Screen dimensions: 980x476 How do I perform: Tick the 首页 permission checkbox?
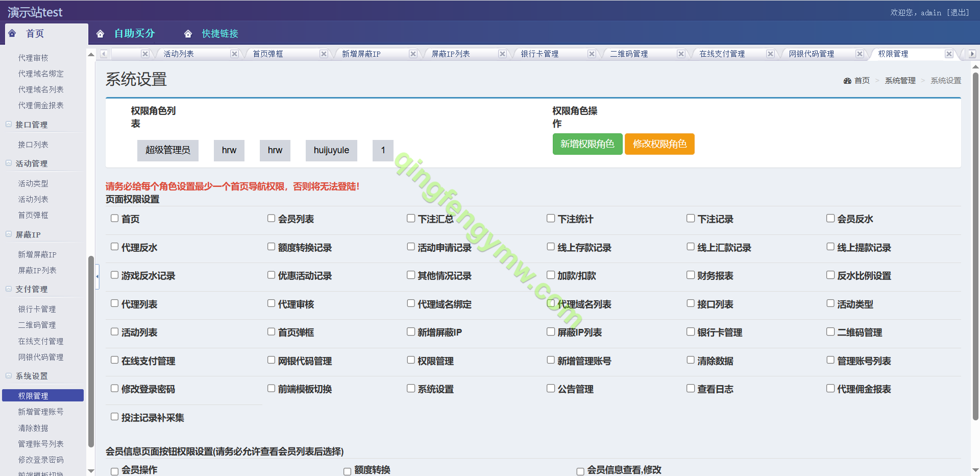click(115, 219)
